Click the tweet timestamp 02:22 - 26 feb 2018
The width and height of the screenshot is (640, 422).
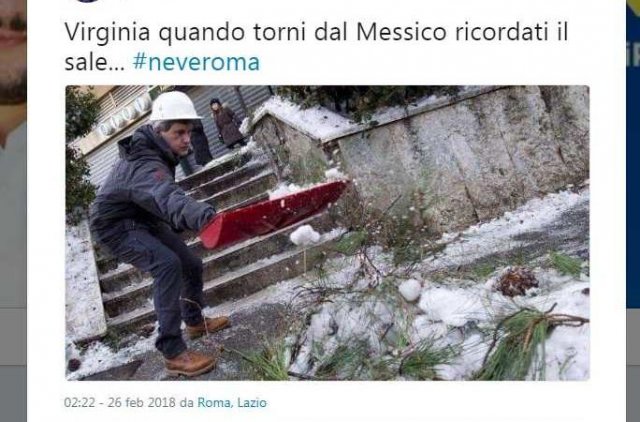pyautogui.click(x=121, y=403)
